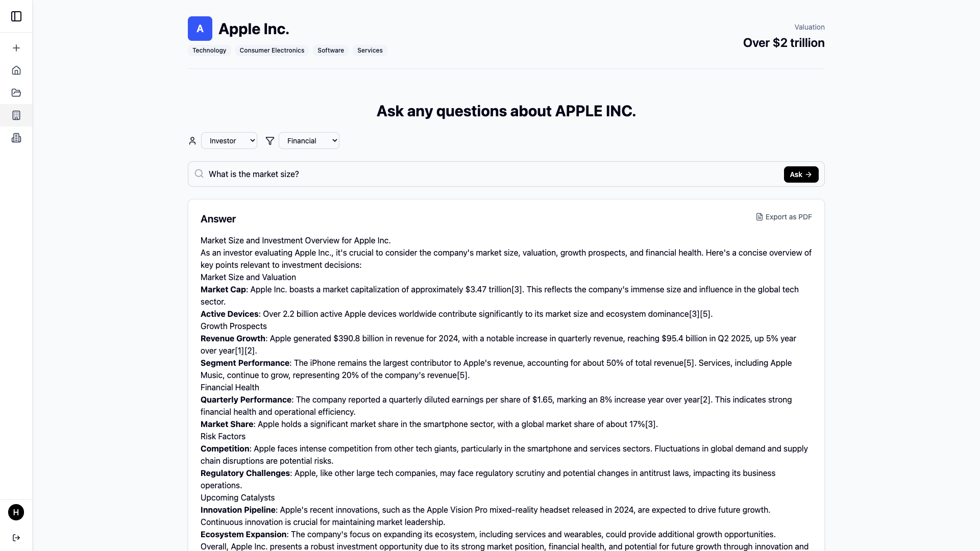Click the plus new item icon
Viewport: 980px width, 551px height.
click(16, 48)
